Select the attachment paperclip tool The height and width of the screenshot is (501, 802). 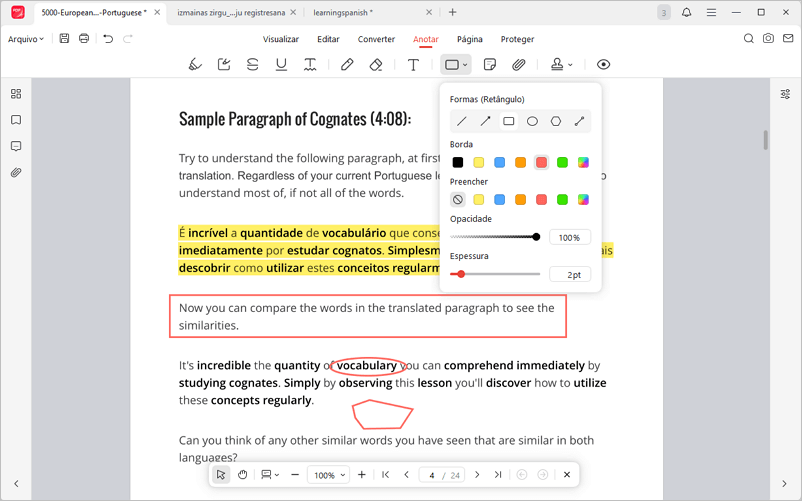click(518, 64)
